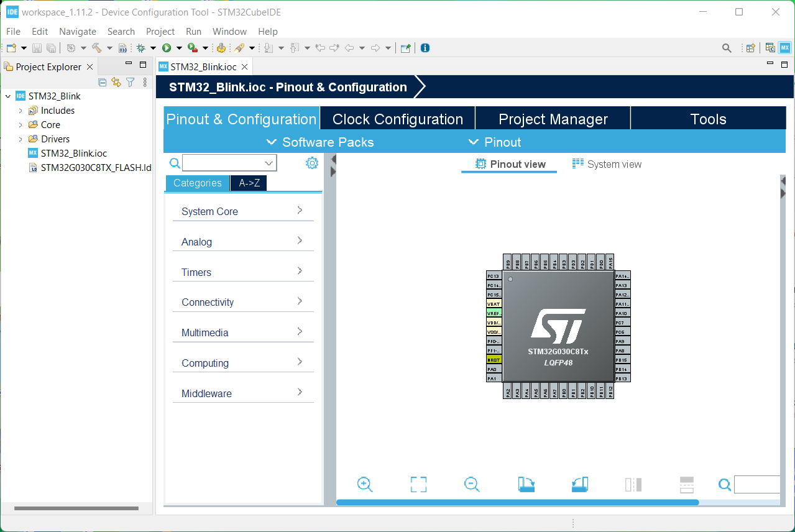Switch to System view
Screen dimensions: 795x532
pyautogui.click(x=607, y=164)
